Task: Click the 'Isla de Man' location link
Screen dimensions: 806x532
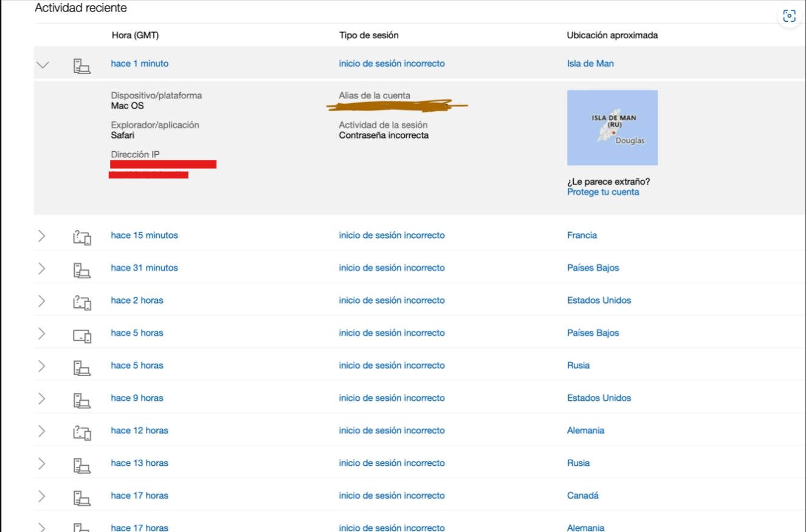Action: pyautogui.click(x=590, y=64)
